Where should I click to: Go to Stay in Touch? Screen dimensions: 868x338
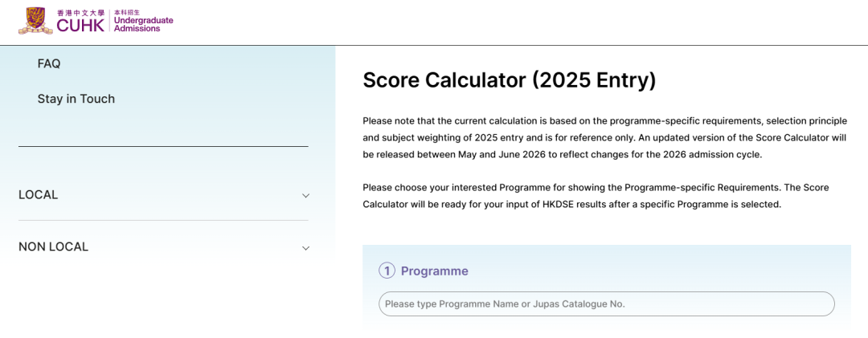click(x=76, y=99)
